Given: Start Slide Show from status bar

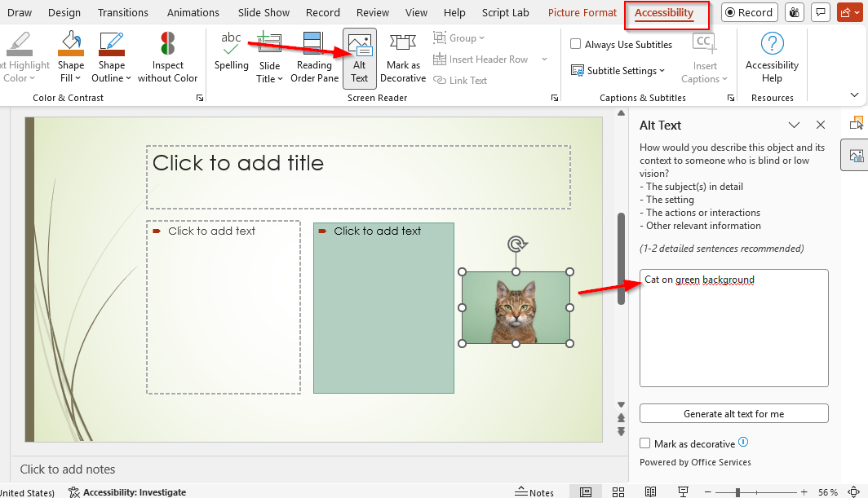Looking at the screenshot, I should (x=683, y=492).
